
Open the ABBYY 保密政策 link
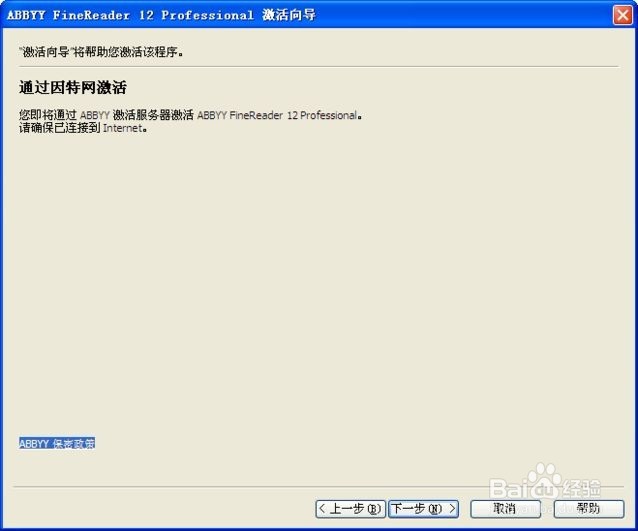click(x=57, y=443)
